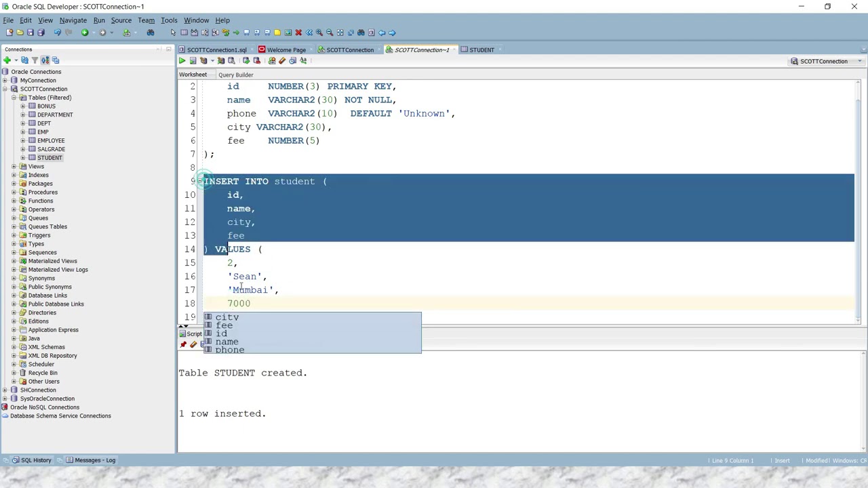Click the SQL History icon in worksheet toolbar
The height and width of the screenshot is (488, 868).
[292, 60]
